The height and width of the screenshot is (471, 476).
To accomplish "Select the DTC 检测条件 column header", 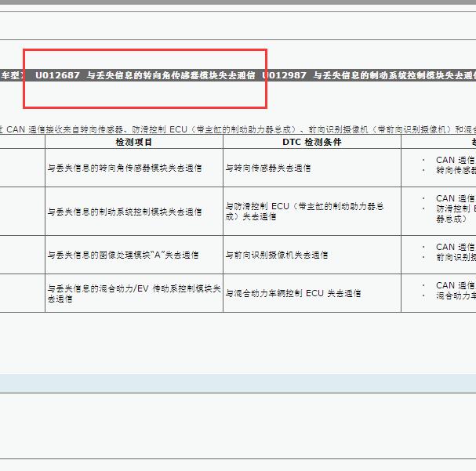I will pos(312,142).
